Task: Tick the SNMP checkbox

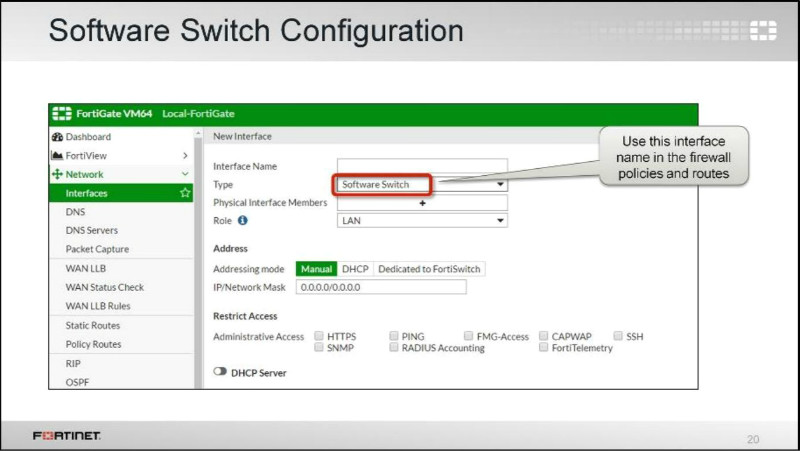Action: (319, 347)
